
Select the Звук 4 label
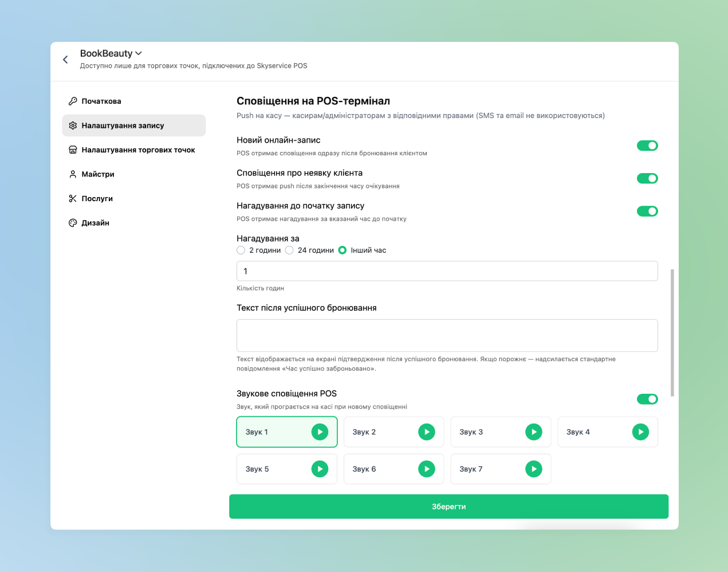point(578,432)
